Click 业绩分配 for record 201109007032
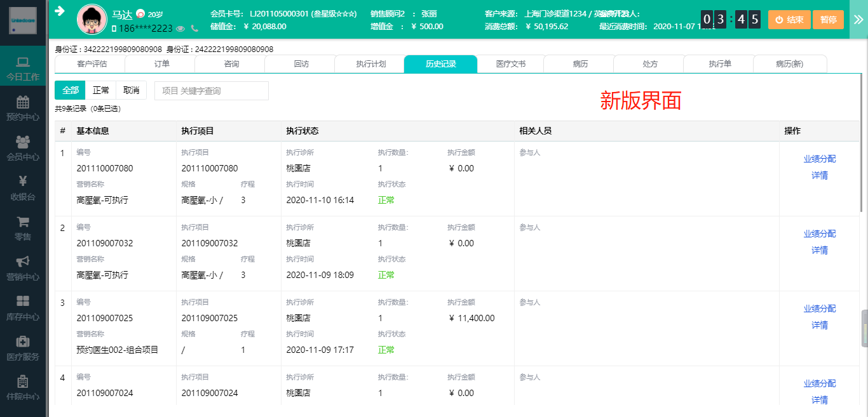Viewport: 868px width, 417px height. tap(820, 234)
